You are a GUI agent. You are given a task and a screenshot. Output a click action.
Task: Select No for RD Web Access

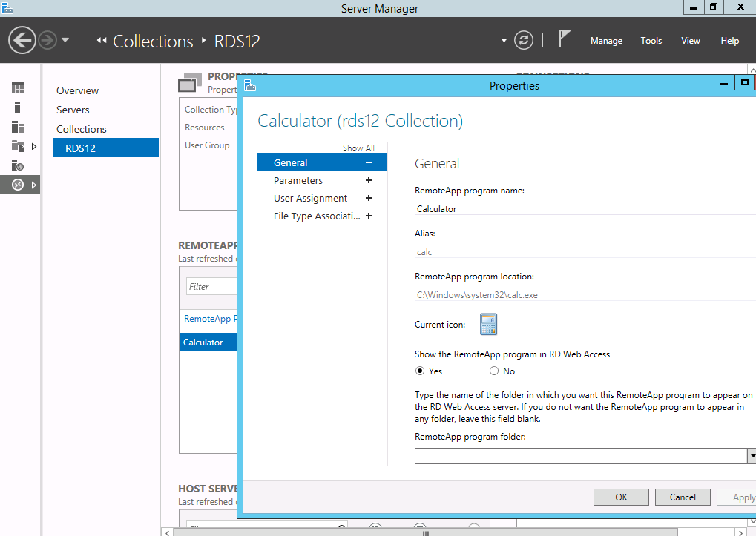[493, 371]
